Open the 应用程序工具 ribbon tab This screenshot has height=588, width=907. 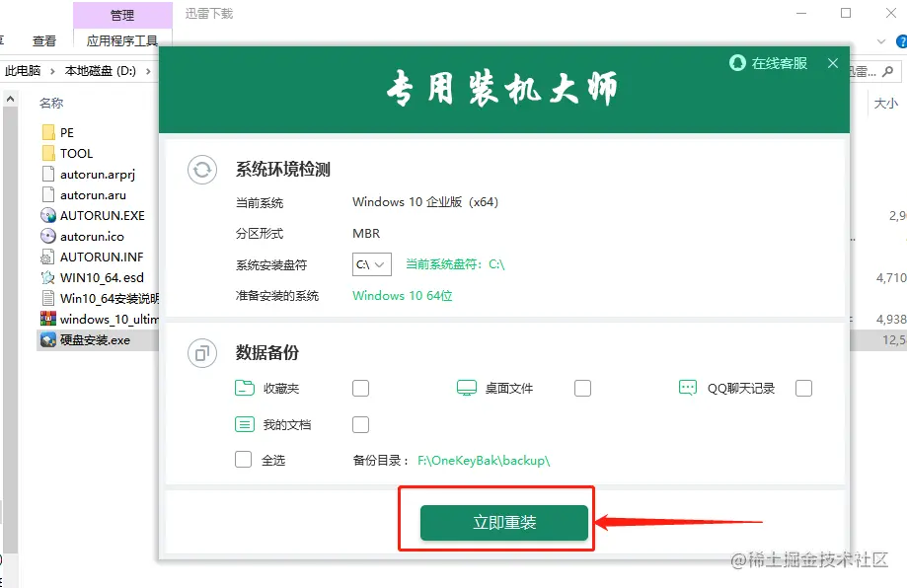122,41
